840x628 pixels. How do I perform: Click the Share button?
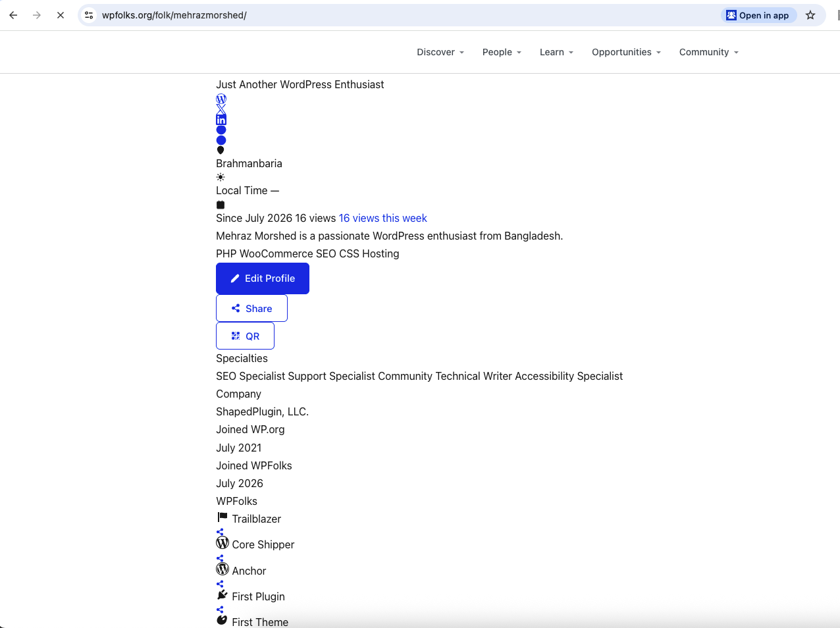click(x=251, y=308)
